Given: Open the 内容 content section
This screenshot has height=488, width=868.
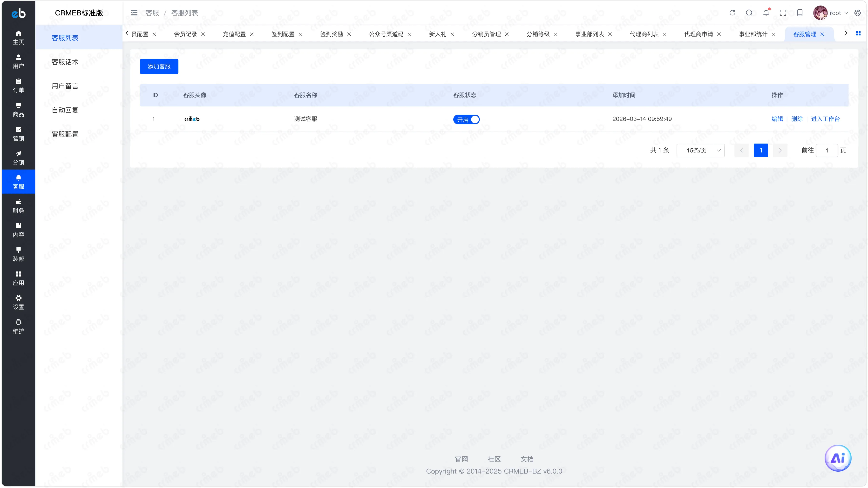Looking at the screenshot, I should (19, 230).
